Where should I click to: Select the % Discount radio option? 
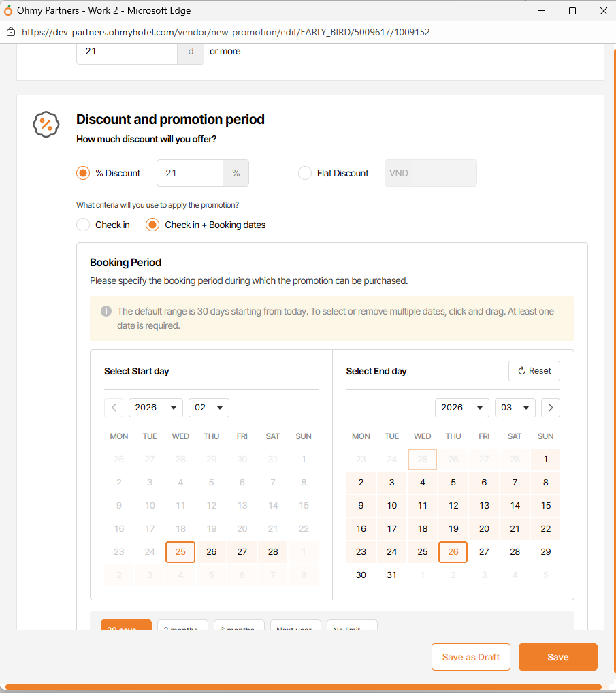pos(83,173)
